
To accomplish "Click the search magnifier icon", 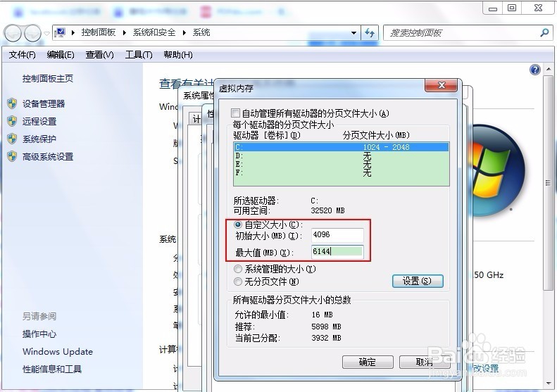I will click(x=544, y=33).
